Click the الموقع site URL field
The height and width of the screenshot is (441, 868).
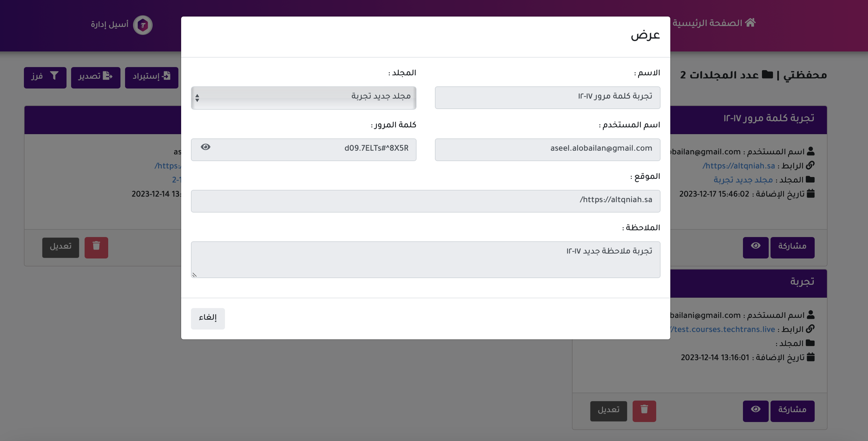coord(425,201)
